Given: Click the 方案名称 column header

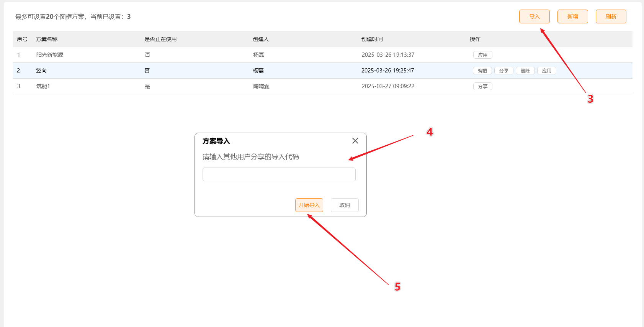Looking at the screenshot, I should 47,39.
